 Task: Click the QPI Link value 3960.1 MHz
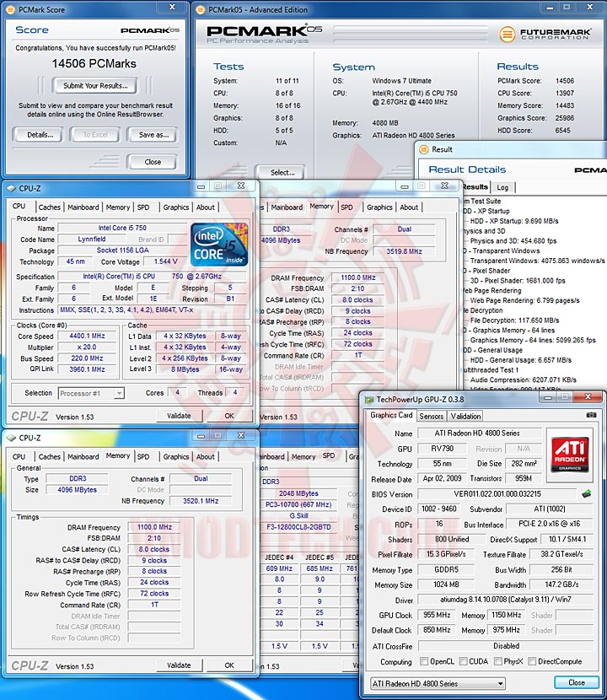click(87, 369)
